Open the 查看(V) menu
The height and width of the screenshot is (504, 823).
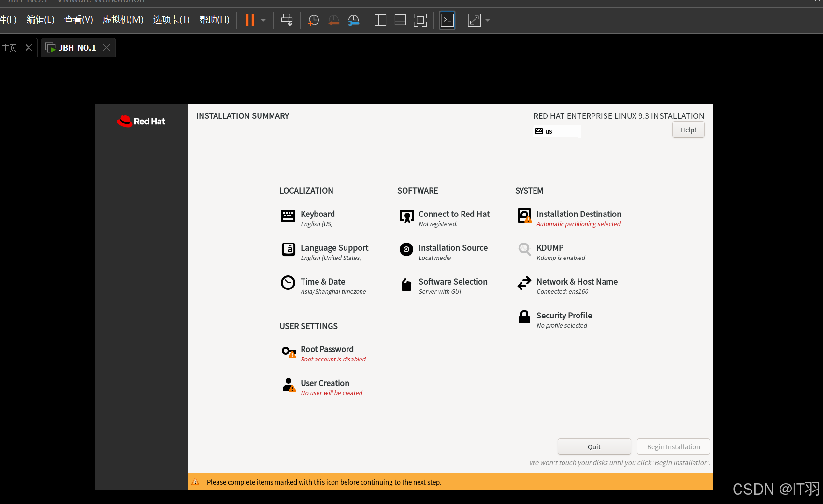tap(78, 20)
